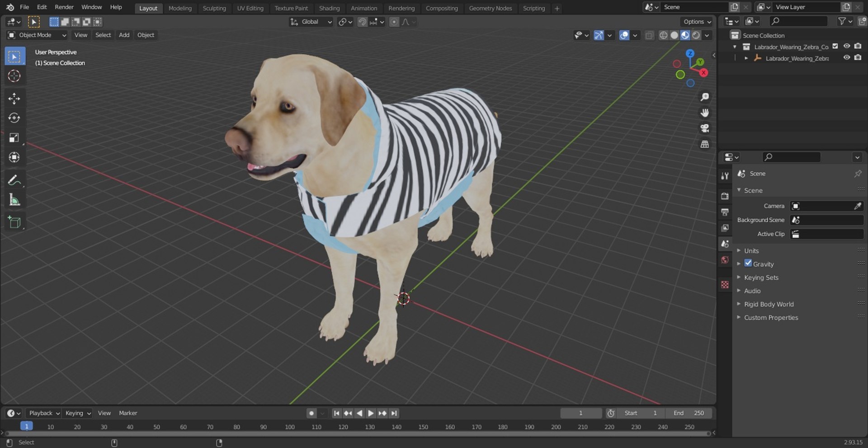Select the Annotate tool
Screen dimensions: 868x448
click(x=14, y=180)
